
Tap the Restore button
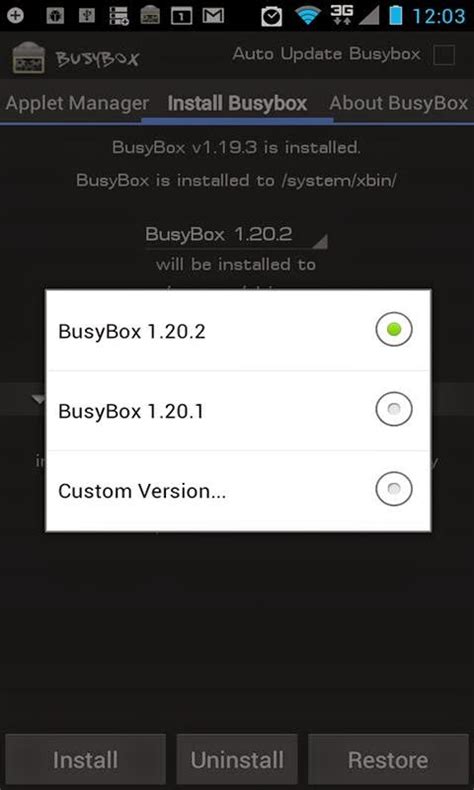point(388,759)
